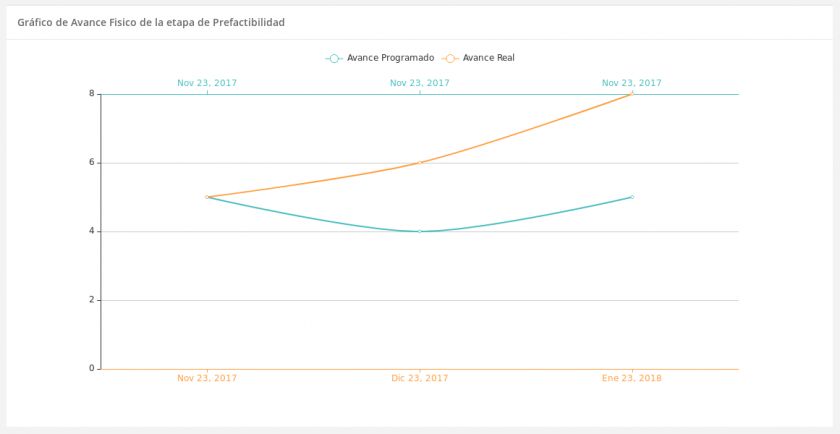
Task: Click the orange Avance Real legend marker
Action: pyautogui.click(x=450, y=58)
